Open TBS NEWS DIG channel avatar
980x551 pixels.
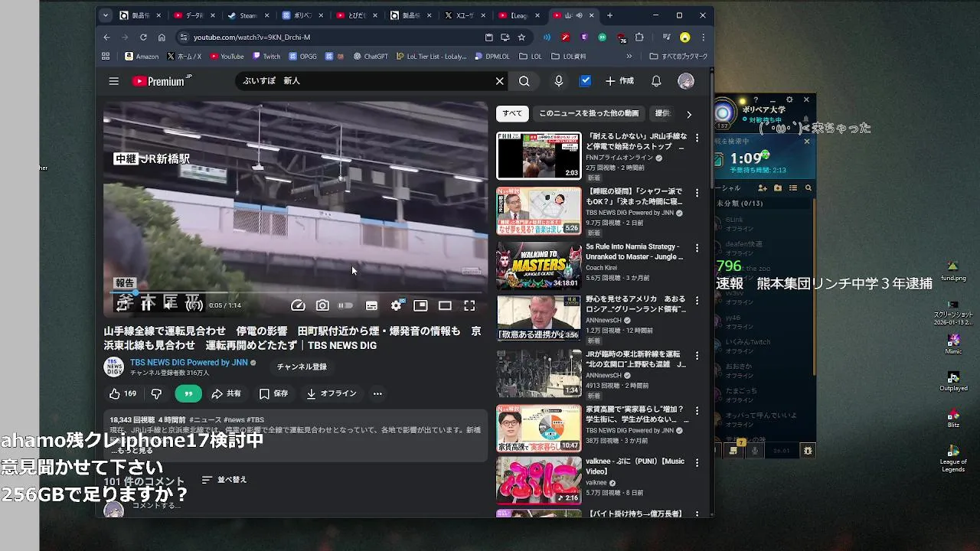[x=114, y=367]
